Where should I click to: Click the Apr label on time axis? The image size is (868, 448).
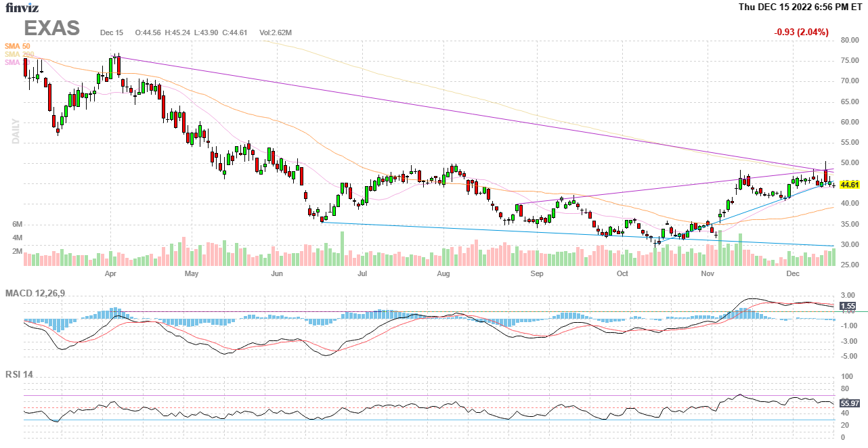[110, 274]
